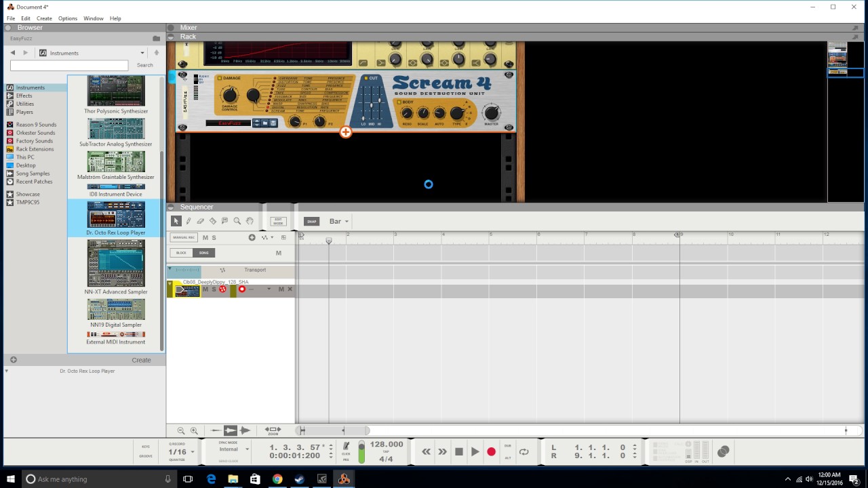The image size is (868, 488).
Task: Click the Fast Forward transport button
Action: 442,451
